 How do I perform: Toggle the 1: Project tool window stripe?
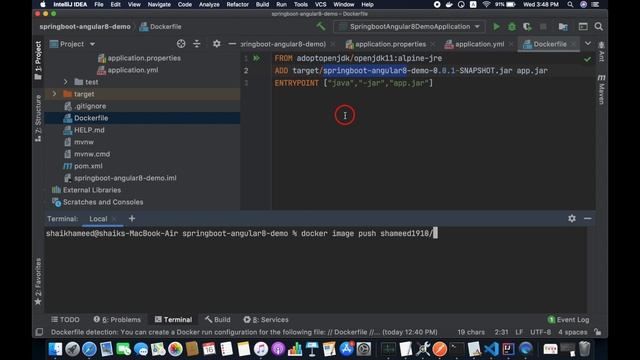pyautogui.click(x=38, y=60)
